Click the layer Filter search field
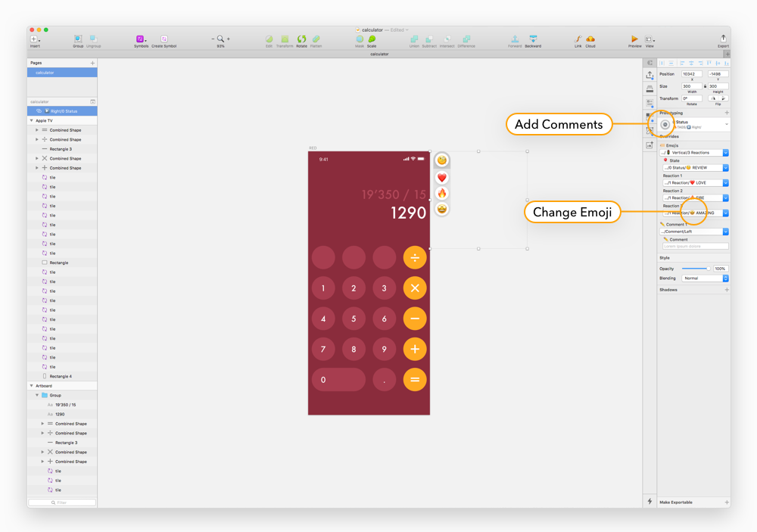Image resolution: width=757 pixels, height=532 pixels. [x=62, y=502]
